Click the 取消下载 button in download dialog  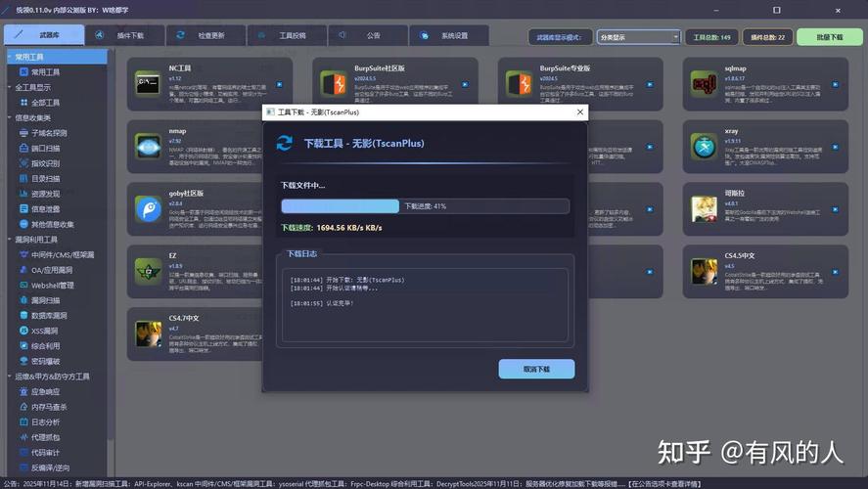pyautogui.click(x=536, y=369)
